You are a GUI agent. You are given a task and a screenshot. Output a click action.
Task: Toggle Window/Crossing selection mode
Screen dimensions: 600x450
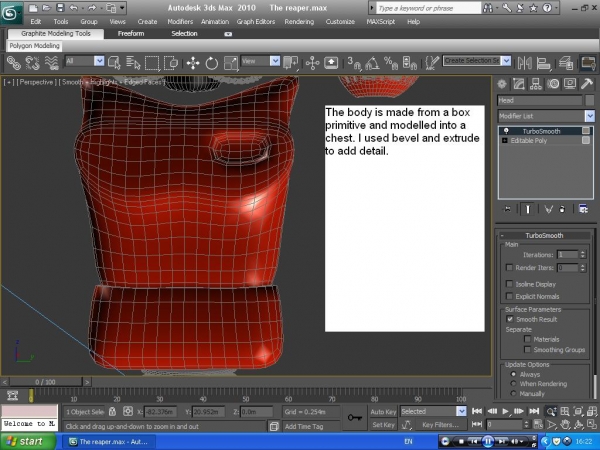[171, 63]
